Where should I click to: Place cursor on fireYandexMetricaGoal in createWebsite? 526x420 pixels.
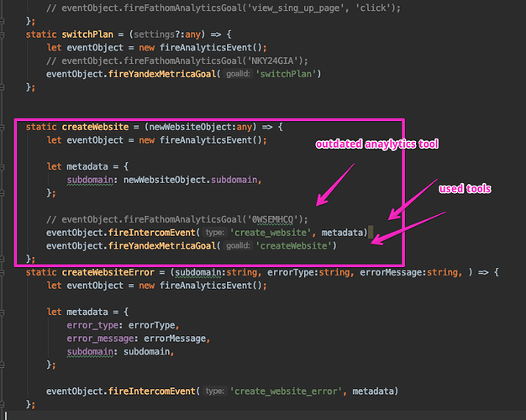tap(162, 246)
